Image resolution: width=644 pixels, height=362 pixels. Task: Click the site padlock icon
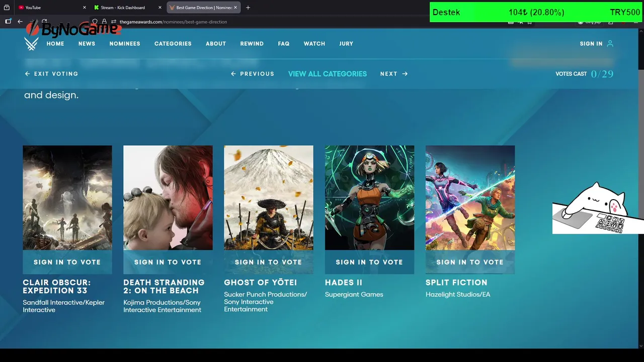point(104,22)
